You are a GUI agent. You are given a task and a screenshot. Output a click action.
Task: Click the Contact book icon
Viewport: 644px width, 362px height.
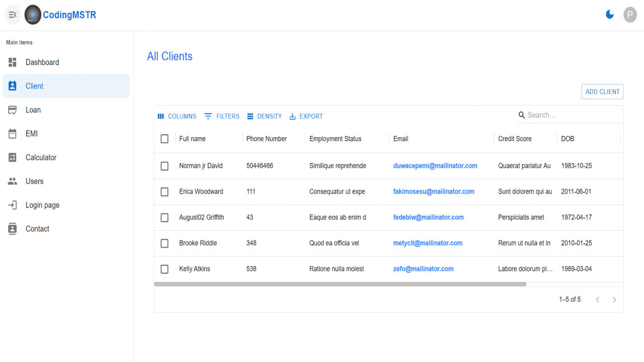tap(13, 229)
